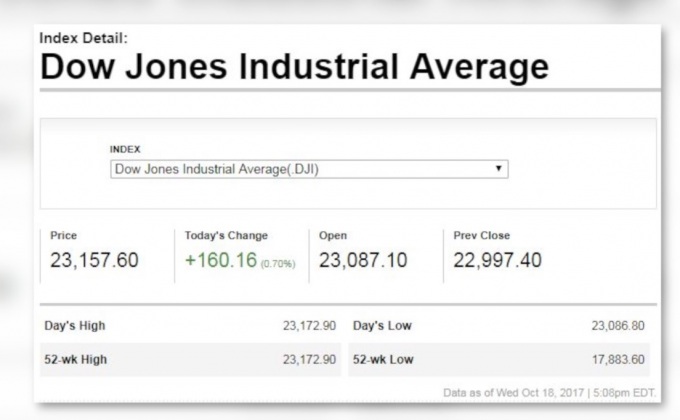Open the index selector dropdown arrow
This screenshot has height=420, width=680.
coord(498,169)
